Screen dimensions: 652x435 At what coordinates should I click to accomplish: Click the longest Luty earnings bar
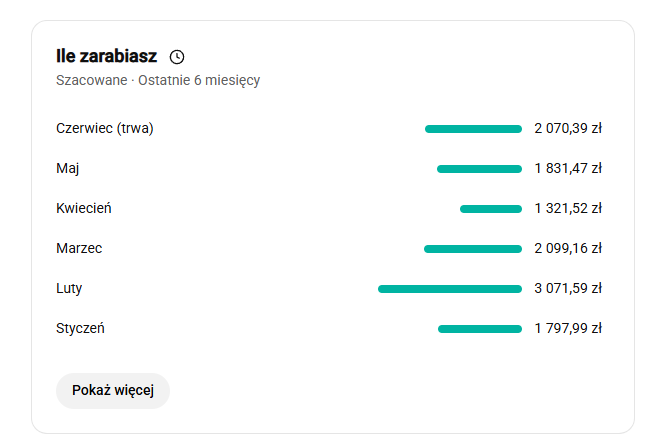(x=449, y=289)
